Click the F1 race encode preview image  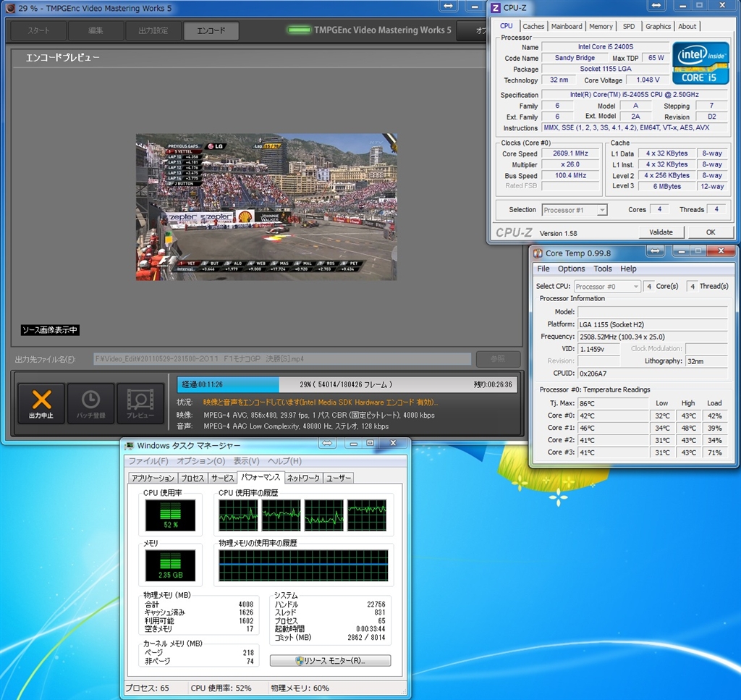click(266, 206)
